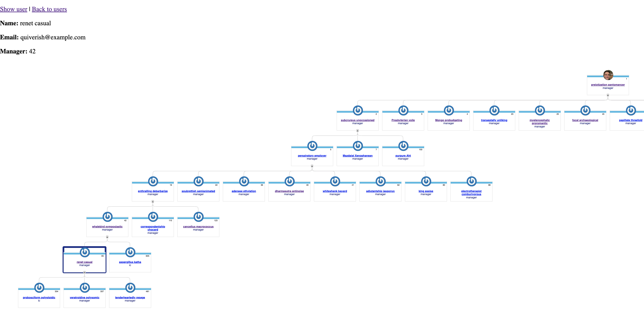Click the power icon on aspergillus katha node

[x=130, y=252]
